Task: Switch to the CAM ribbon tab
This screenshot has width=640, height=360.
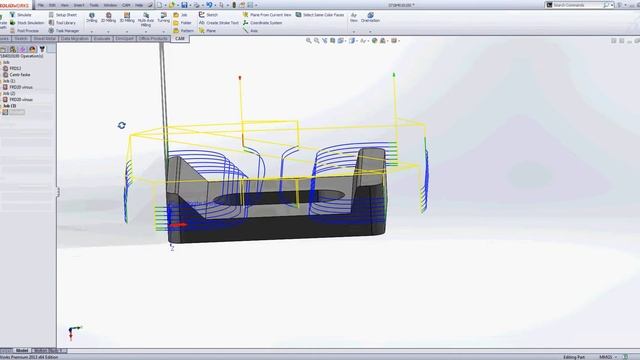Action: [180, 38]
